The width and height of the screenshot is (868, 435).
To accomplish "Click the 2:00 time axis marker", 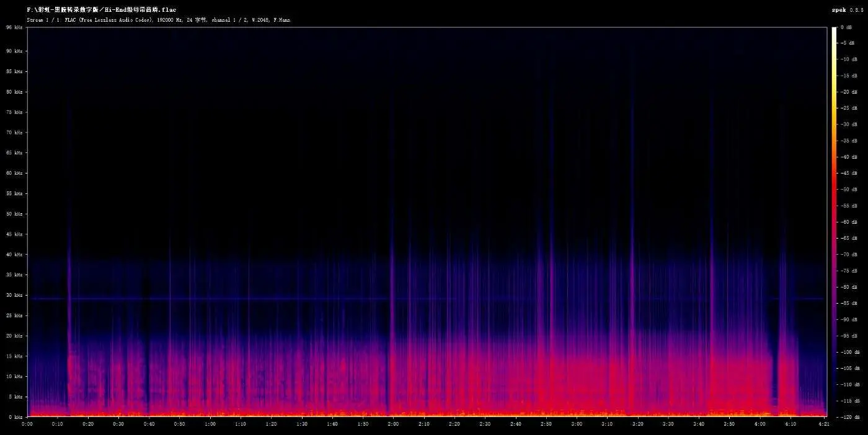I will pos(393,424).
